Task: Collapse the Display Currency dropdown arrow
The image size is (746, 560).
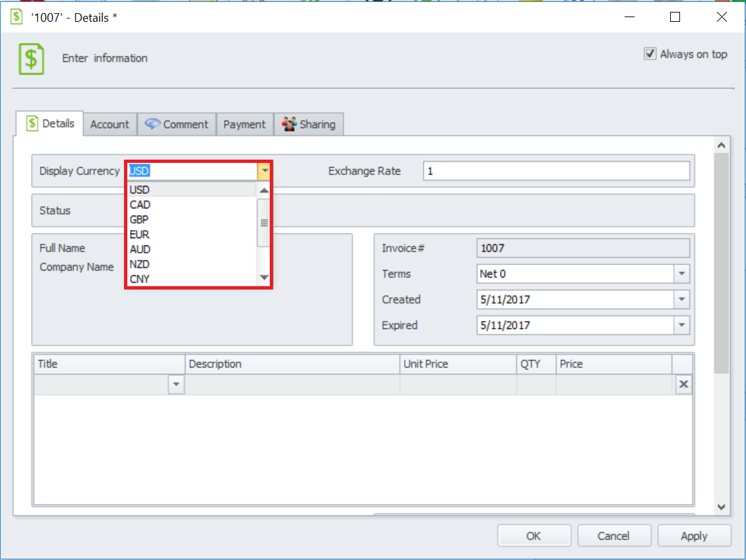Action: pos(264,171)
